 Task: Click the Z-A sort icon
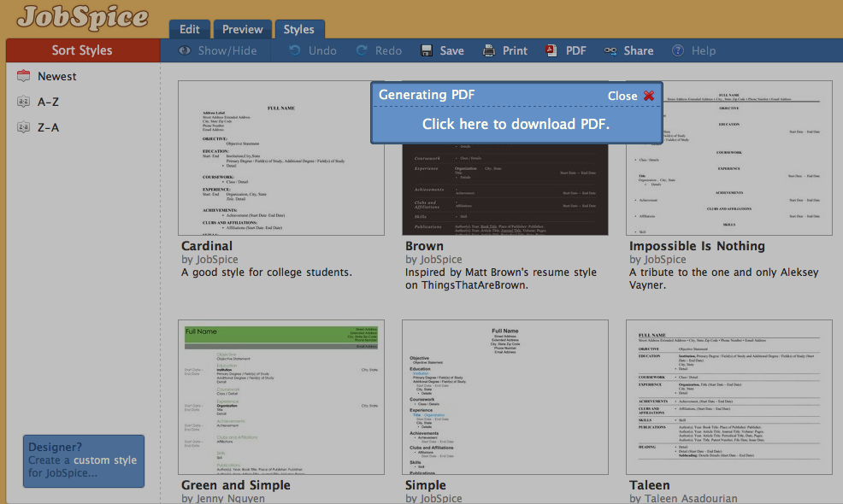23,127
